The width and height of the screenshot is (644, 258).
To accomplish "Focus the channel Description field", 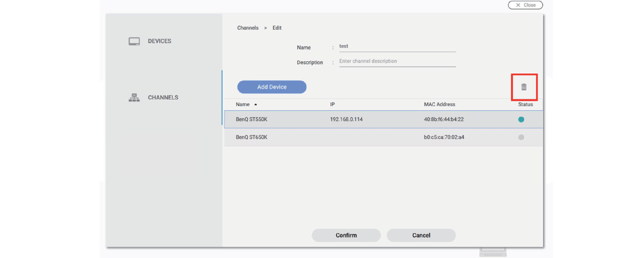I will [397, 61].
